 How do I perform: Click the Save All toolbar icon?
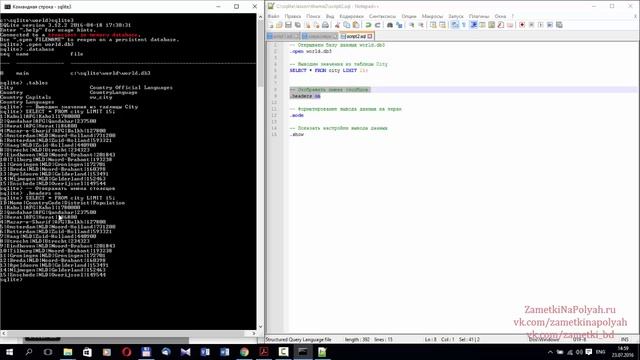(298, 25)
